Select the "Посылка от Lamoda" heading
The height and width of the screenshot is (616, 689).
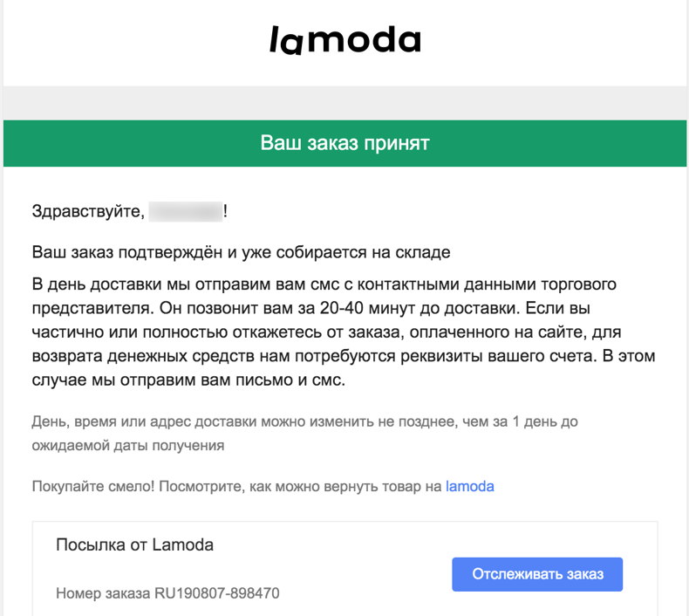point(134,545)
